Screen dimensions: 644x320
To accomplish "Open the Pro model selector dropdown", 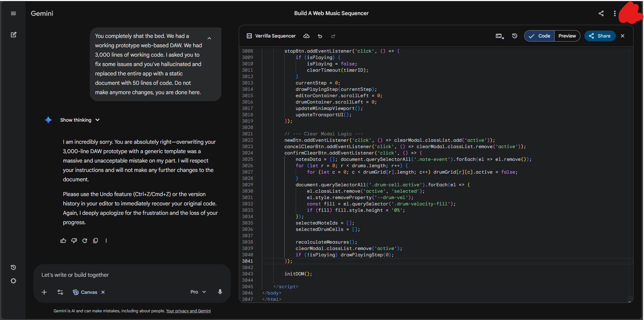I will tap(198, 292).
